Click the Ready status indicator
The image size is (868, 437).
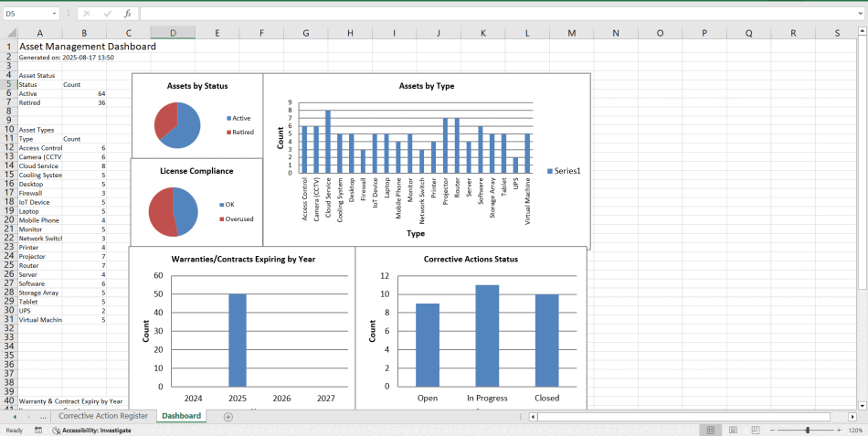tap(15, 431)
